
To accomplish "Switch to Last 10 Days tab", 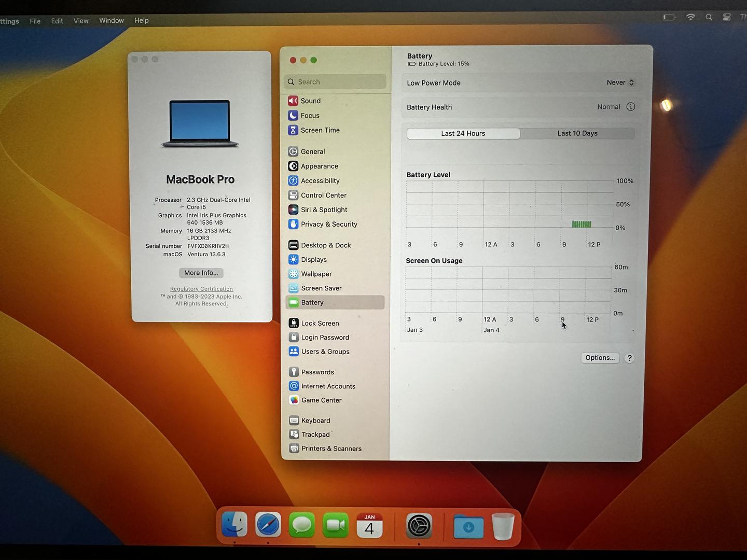I will pyautogui.click(x=577, y=133).
